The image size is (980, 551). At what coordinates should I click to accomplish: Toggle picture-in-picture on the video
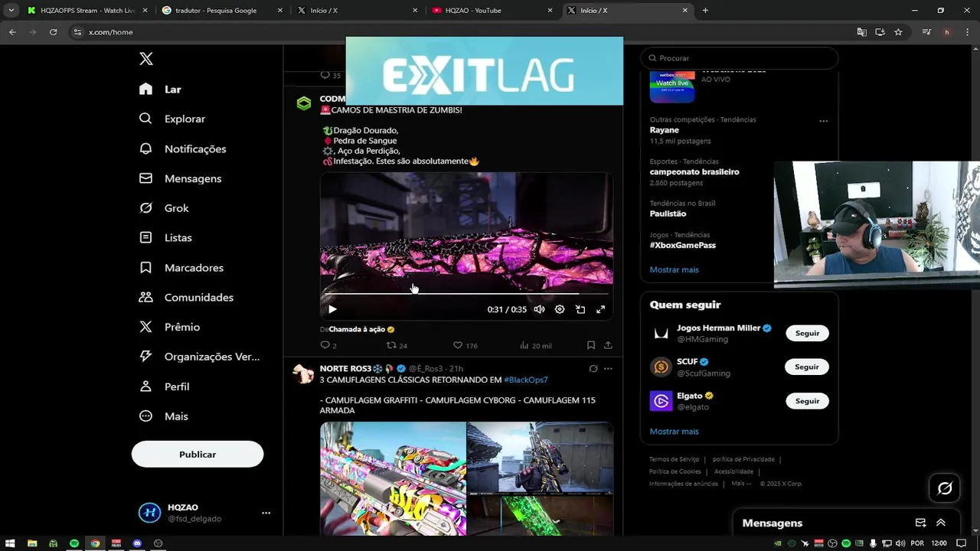(580, 309)
